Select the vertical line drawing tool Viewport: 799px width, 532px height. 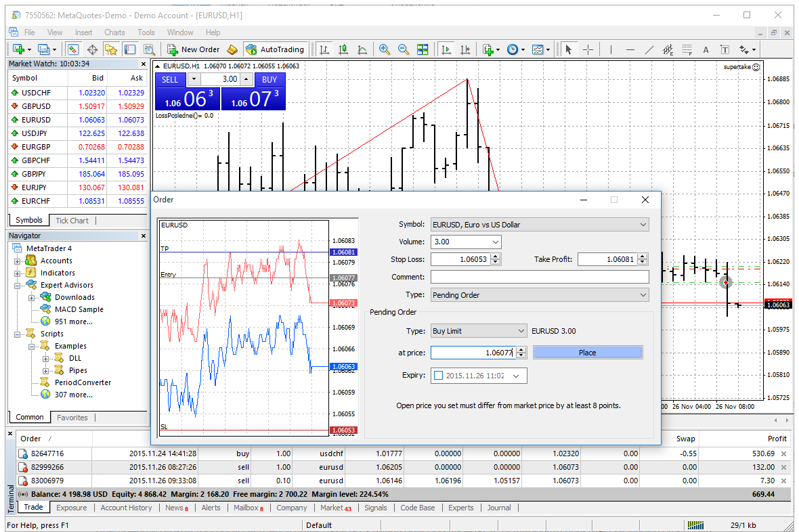611,49
